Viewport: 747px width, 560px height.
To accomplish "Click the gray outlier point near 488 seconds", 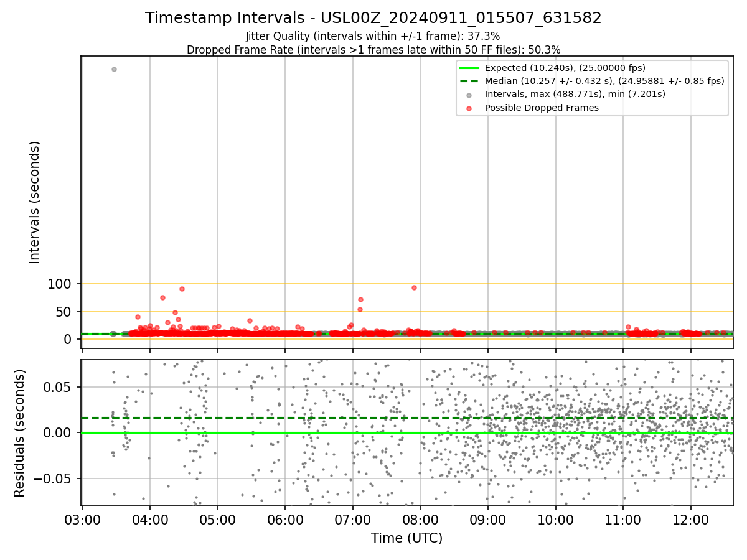I will (114, 69).
